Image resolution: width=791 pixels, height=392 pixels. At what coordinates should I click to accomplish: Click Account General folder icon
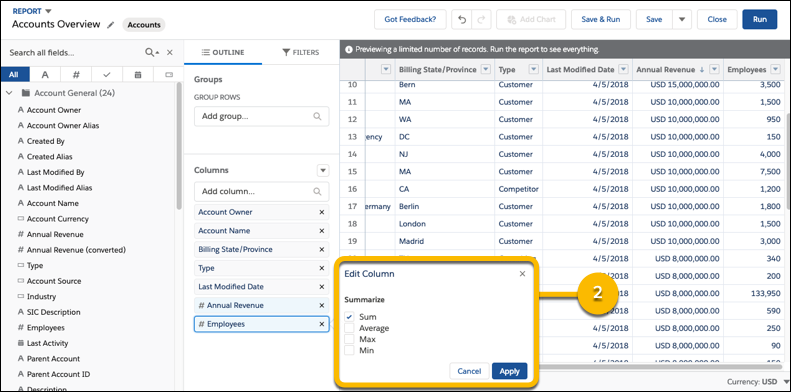point(25,93)
